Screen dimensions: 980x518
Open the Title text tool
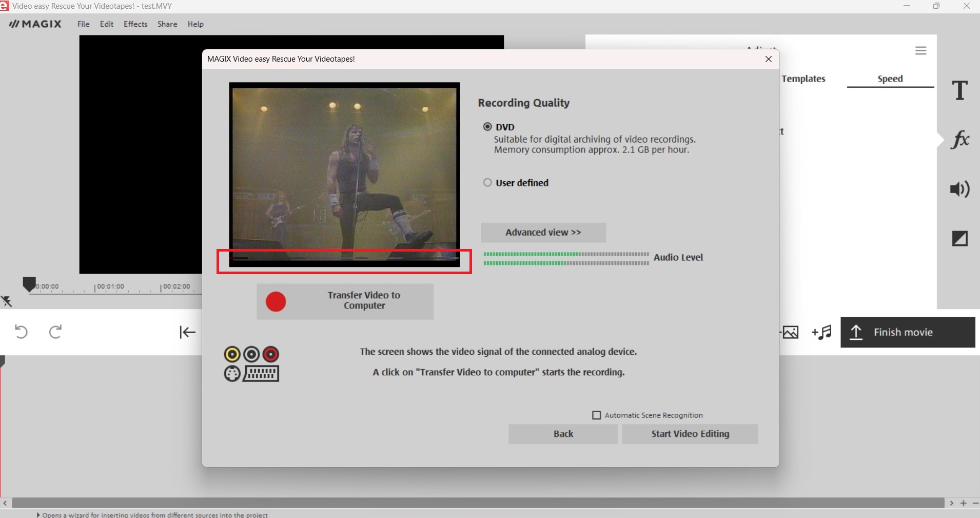pos(960,90)
